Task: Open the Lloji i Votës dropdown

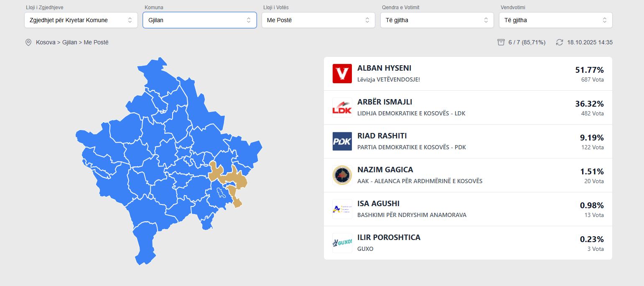Action: coord(318,20)
